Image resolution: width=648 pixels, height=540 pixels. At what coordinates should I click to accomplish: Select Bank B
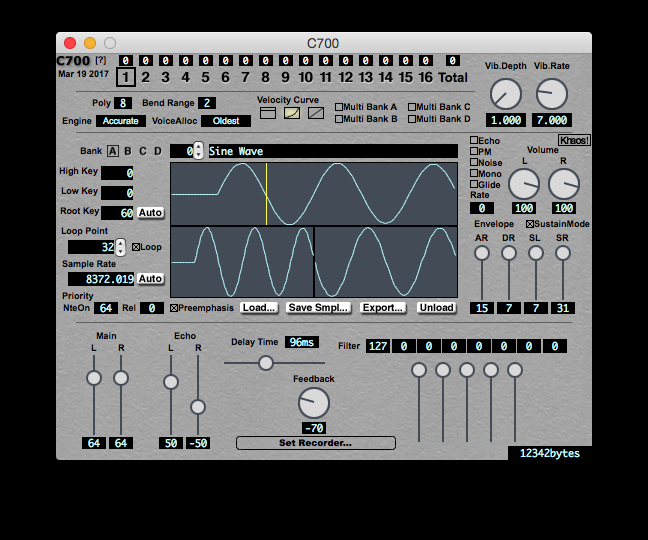point(128,151)
